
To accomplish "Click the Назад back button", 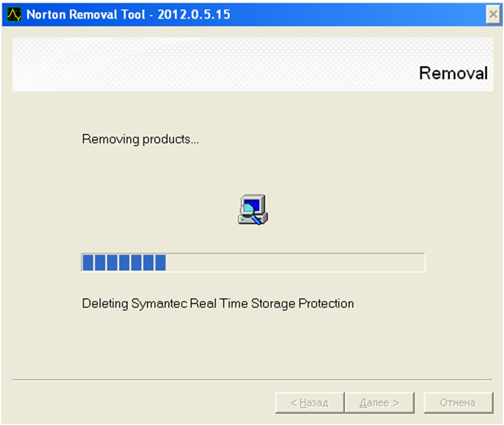I will [309, 402].
